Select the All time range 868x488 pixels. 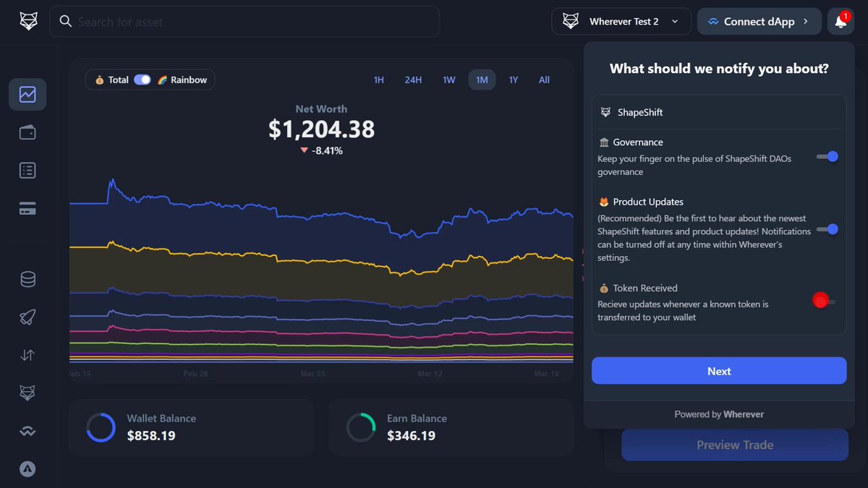[544, 80]
